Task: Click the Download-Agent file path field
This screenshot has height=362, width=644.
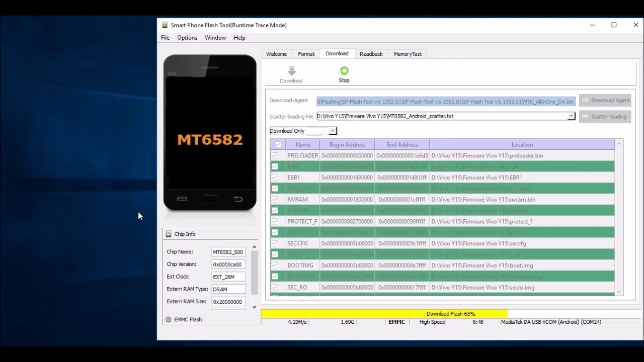Action: (x=446, y=102)
